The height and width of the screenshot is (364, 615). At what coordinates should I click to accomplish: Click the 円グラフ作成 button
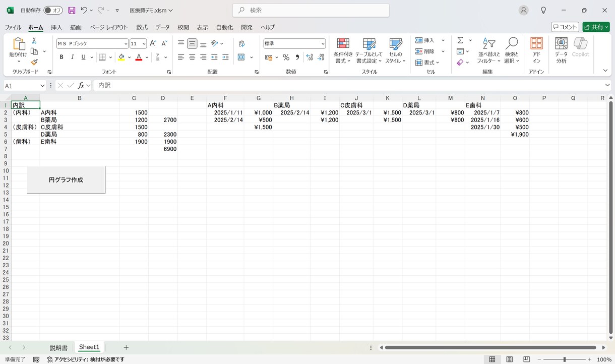[x=66, y=179]
